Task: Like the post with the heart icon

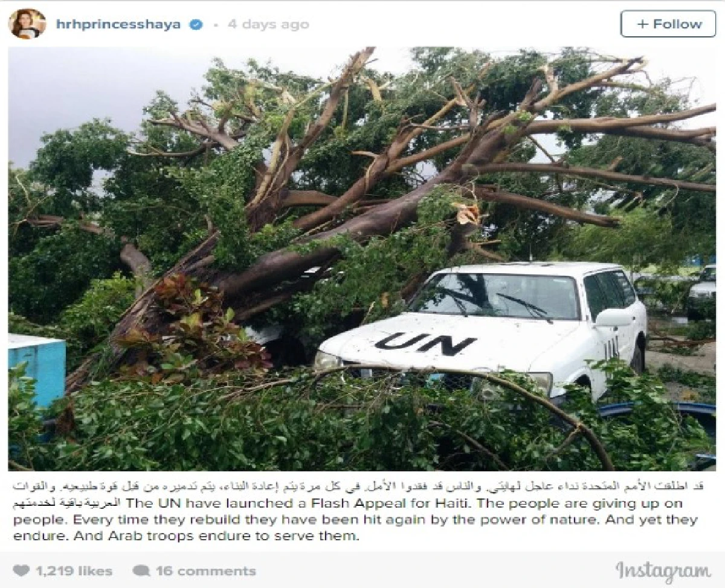Action: (x=21, y=570)
